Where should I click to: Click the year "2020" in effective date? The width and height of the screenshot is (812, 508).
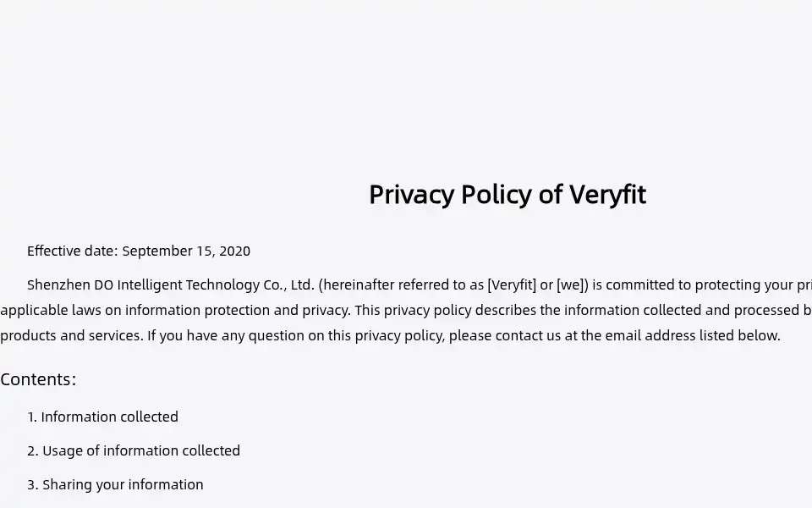click(x=234, y=251)
